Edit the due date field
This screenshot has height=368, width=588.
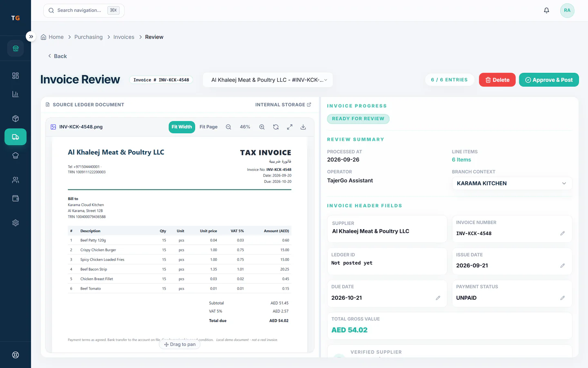tap(438, 298)
